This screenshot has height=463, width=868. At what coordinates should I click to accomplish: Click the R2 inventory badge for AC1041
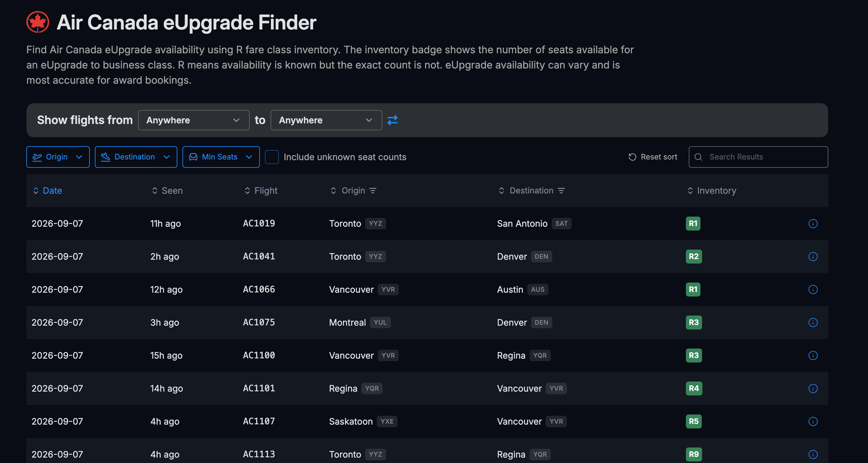pos(694,257)
